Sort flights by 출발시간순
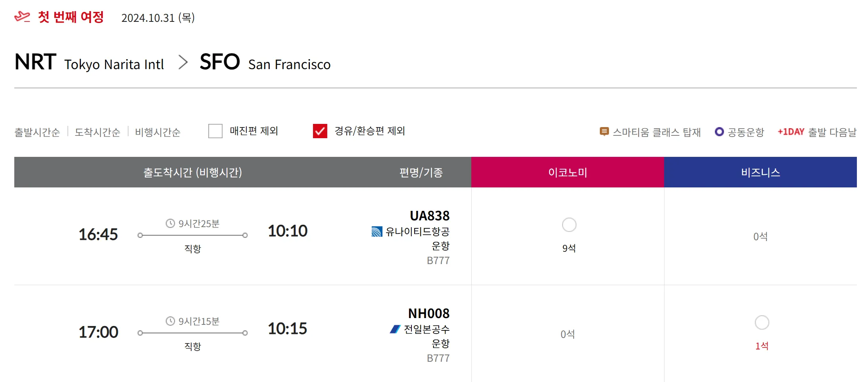 click(37, 132)
